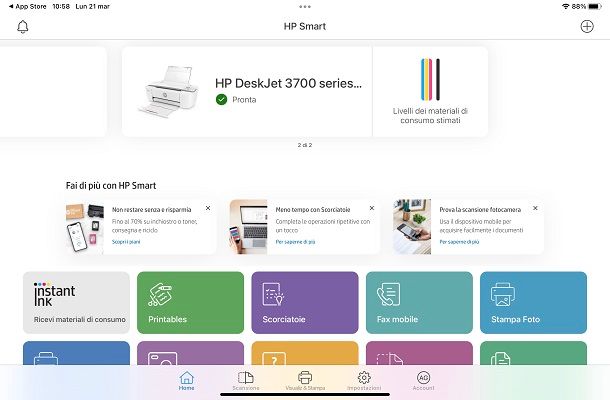Tap the Wi-Fi status icon
The width and height of the screenshot is (610, 400).
pos(566,6)
